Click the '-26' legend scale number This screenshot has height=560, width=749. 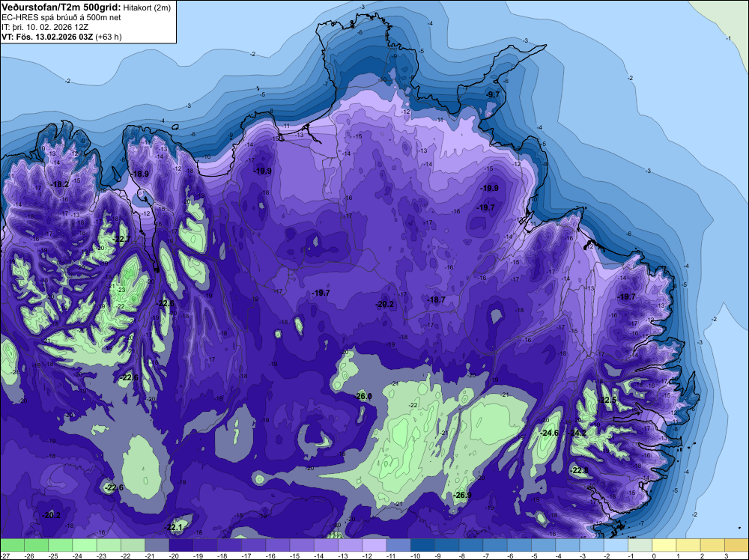click(x=29, y=556)
